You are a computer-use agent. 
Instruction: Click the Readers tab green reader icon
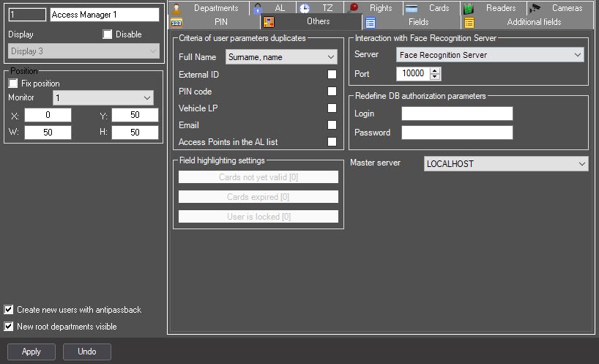(x=469, y=8)
